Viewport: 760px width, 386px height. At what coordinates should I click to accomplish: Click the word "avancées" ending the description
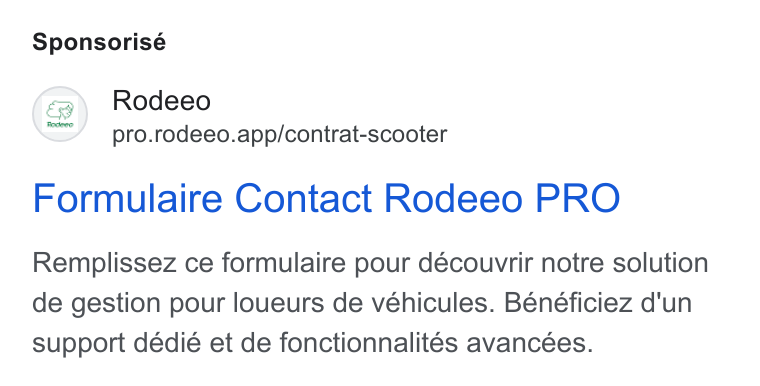coord(530,343)
